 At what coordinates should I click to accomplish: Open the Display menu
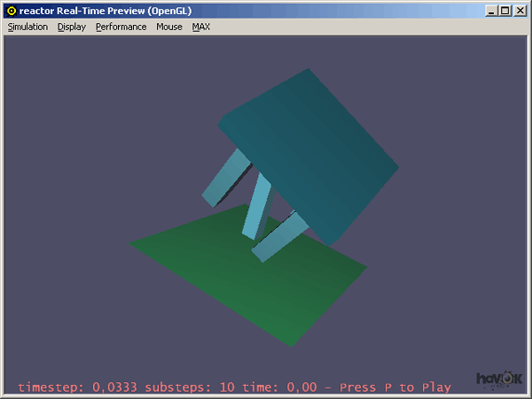(x=72, y=27)
